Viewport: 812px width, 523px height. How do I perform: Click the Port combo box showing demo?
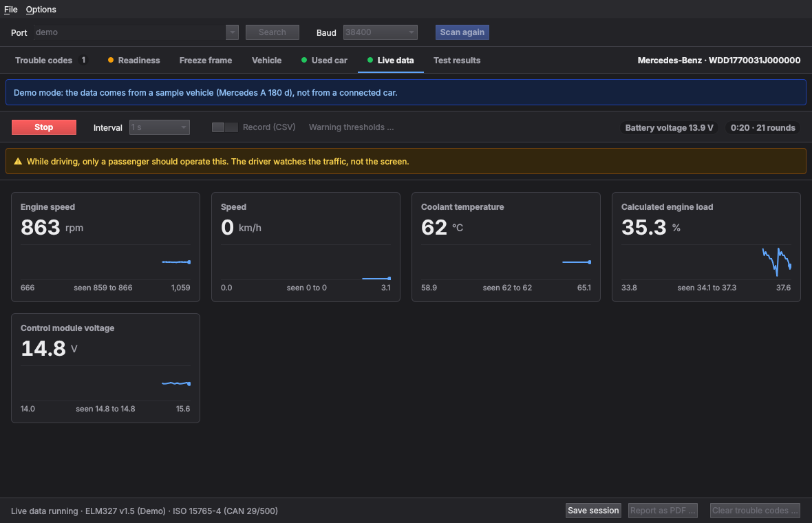(136, 32)
